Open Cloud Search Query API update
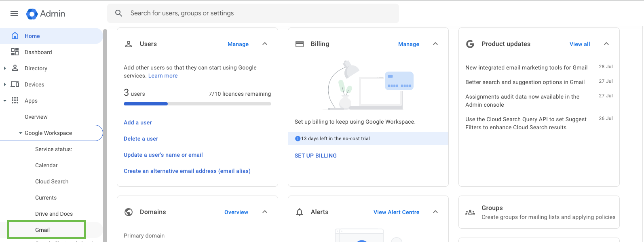This screenshot has width=644, height=242. [x=526, y=123]
